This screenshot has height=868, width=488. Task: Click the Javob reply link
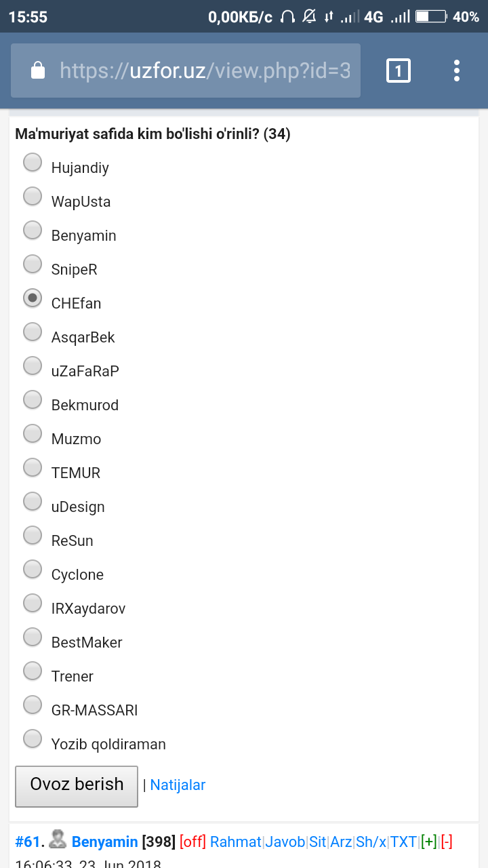pyautogui.click(x=285, y=842)
